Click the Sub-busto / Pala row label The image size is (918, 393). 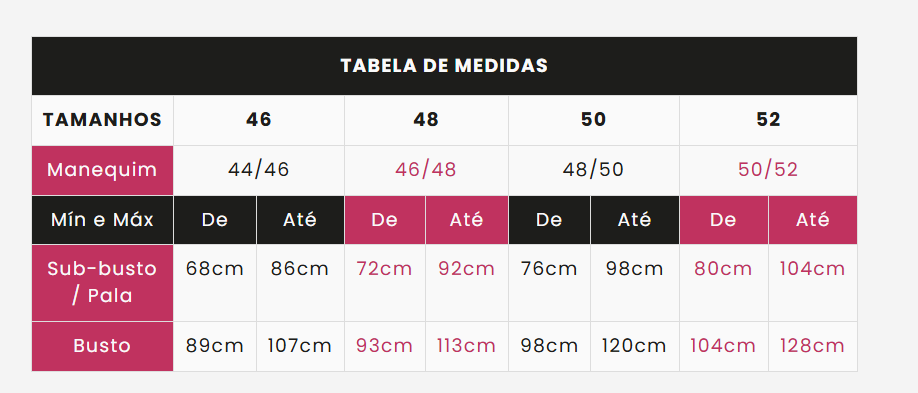pos(102,283)
